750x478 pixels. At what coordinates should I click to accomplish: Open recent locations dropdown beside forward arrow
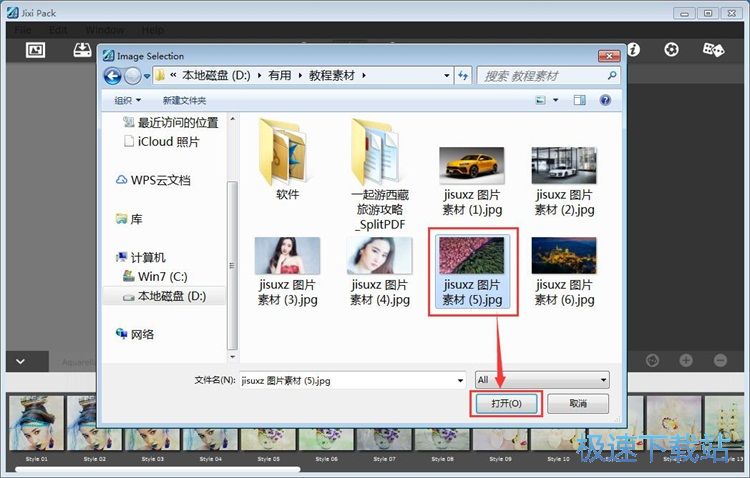click(147, 76)
